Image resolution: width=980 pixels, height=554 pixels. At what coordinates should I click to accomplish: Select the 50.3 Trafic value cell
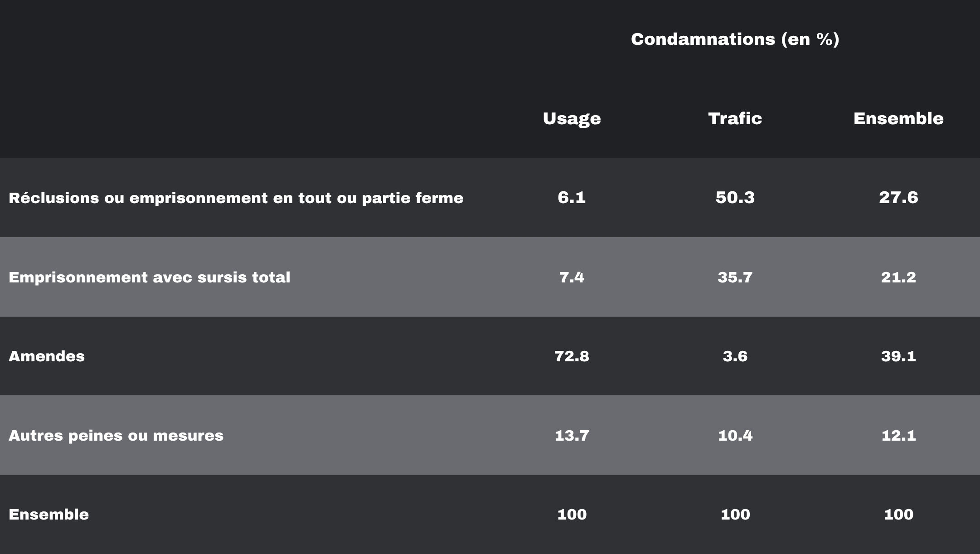(735, 198)
